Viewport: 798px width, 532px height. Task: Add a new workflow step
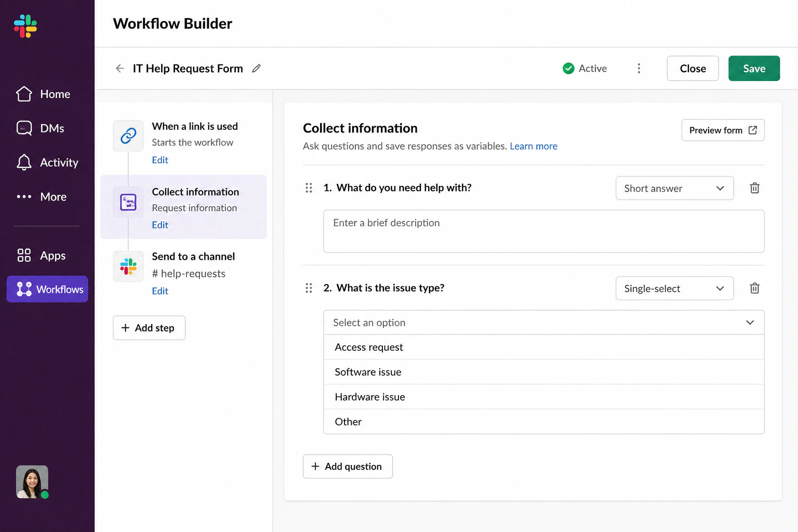pos(149,328)
